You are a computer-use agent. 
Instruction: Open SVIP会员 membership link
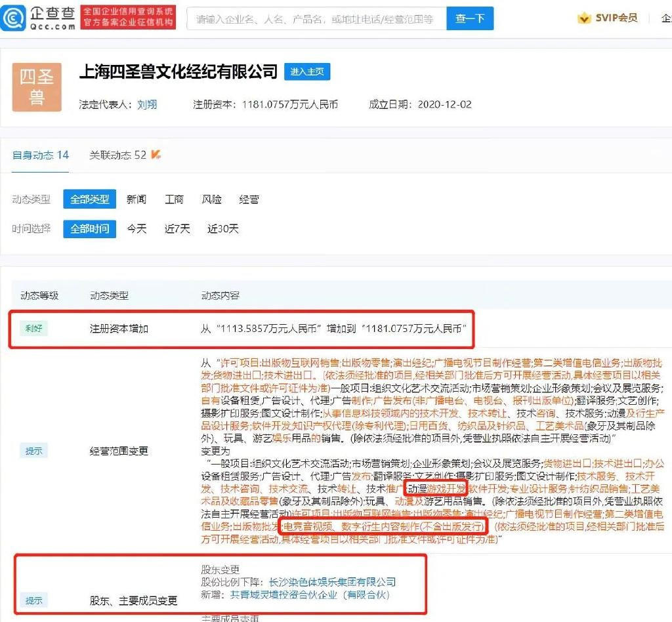[x=616, y=18]
